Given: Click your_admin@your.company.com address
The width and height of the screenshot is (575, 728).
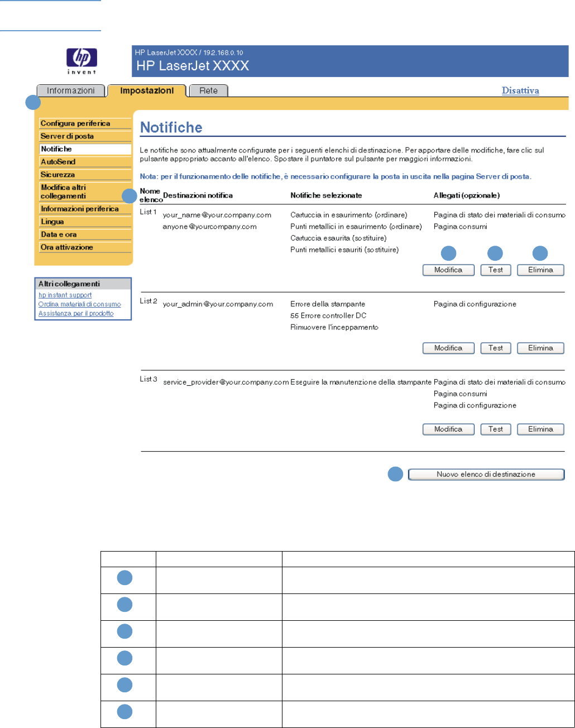Looking at the screenshot, I should [218, 304].
